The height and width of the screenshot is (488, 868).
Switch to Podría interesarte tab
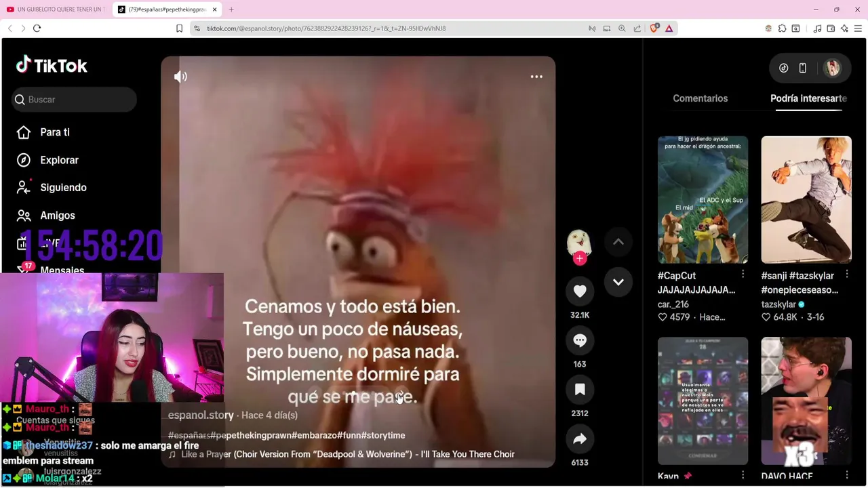[x=808, y=98]
